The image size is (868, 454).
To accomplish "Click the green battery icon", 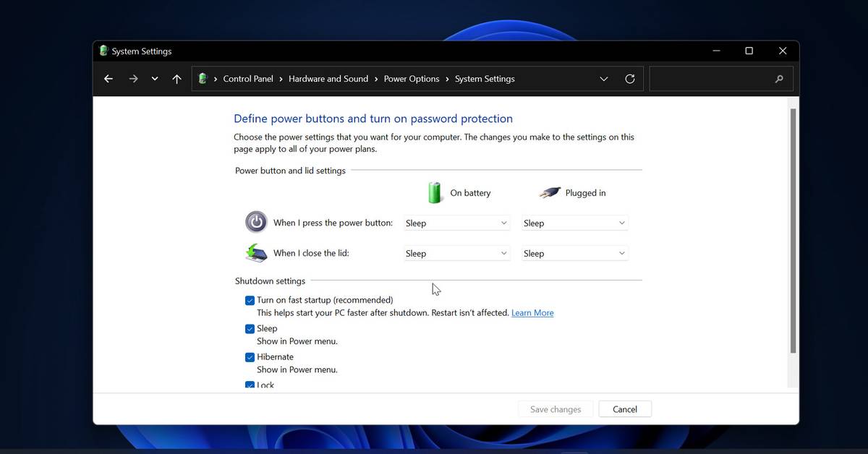I will (x=435, y=192).
